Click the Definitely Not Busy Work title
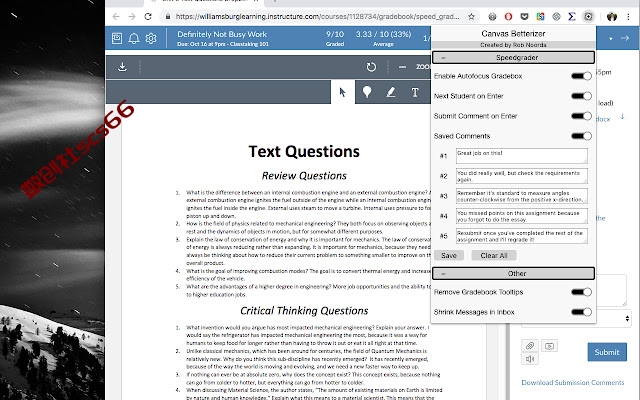 222,34
